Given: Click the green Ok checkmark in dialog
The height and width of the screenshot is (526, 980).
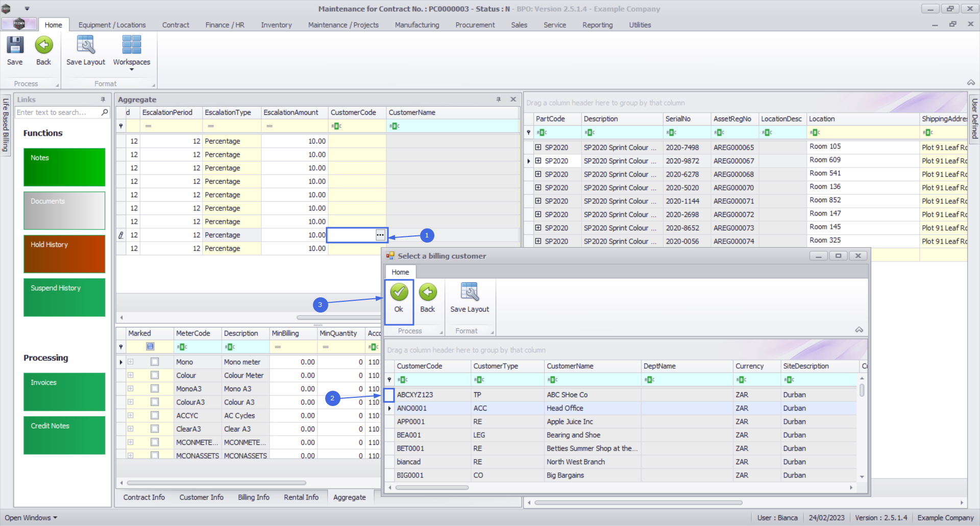Looking at the screenshot, I should click(x=399, y=293).
